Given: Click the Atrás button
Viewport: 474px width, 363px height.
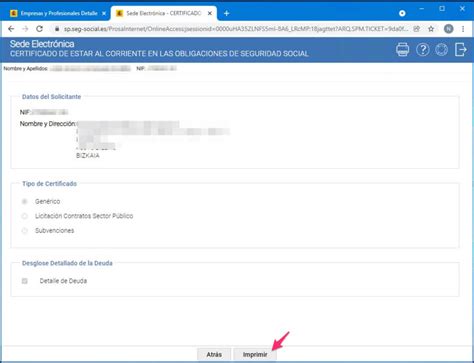Looking at the screenshot, I should (x=214, y=354).
